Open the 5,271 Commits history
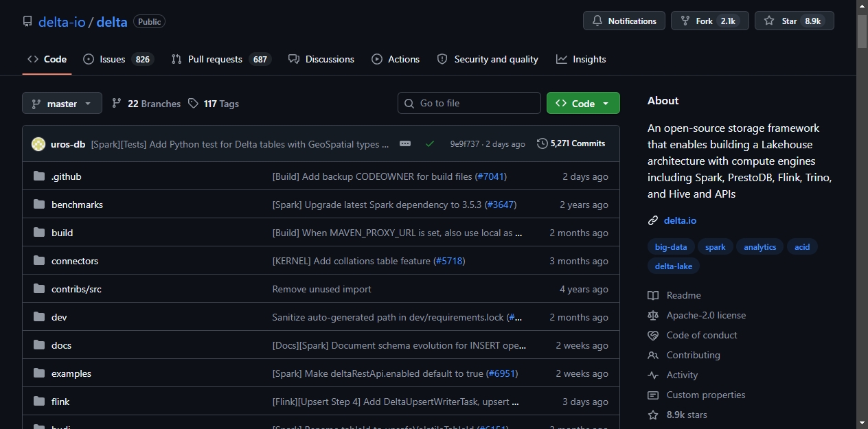Screen dimensions: 868x429 coord(571,143)
